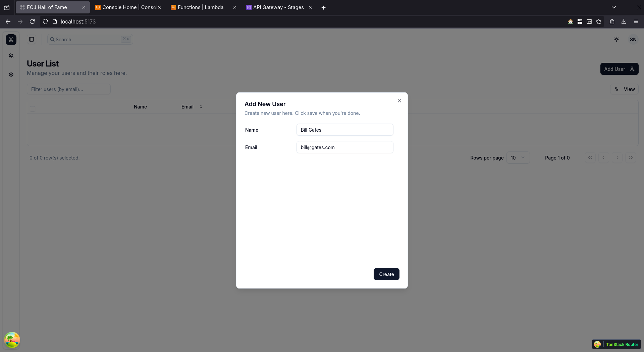Close the Functions | Lambda tab
Viewport: 644px width, 352px height.
(235, 7)
